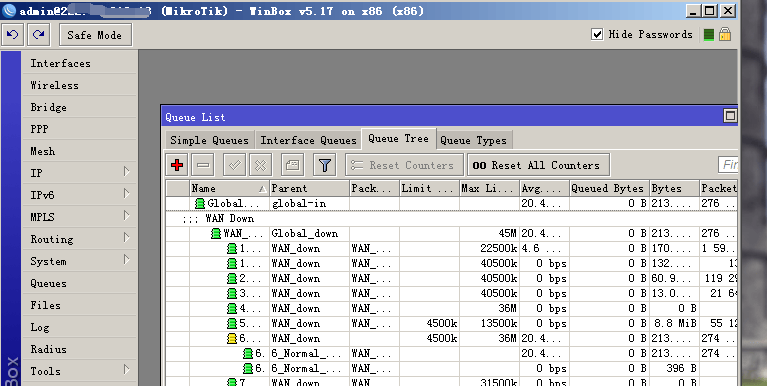The height and width of the screenshot is (386, 767).
Task: Click queue icon in 396 B row
Action: (x=248, y=368)
